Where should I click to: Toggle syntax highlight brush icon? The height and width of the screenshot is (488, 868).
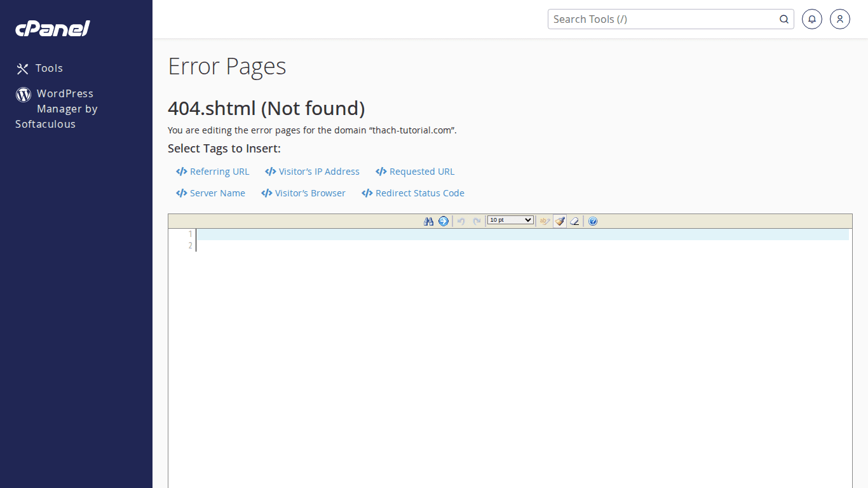click(560, 221)
